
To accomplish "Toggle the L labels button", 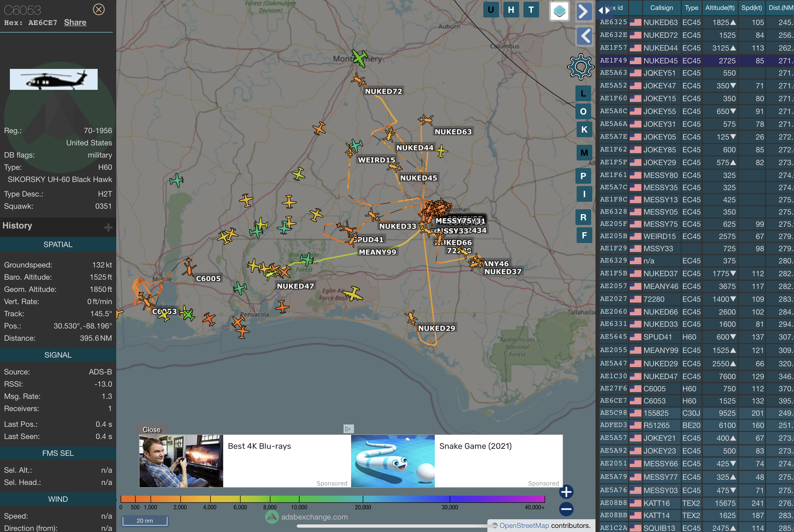I will 583,94.
